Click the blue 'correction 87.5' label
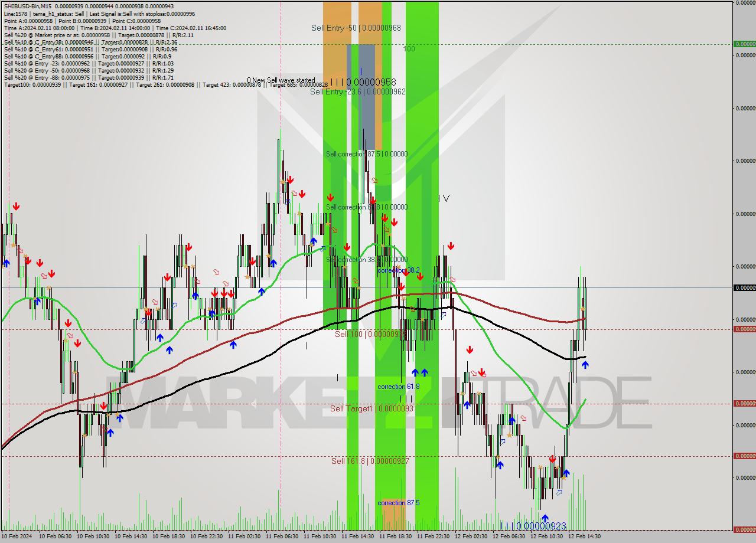This screenshot has height=543, width=756. (399, 502)
